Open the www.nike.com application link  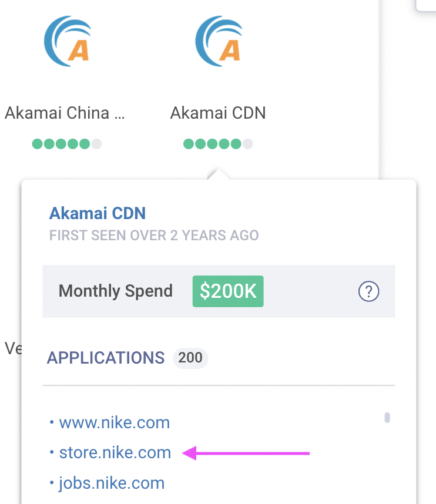[x=115, y=422]
